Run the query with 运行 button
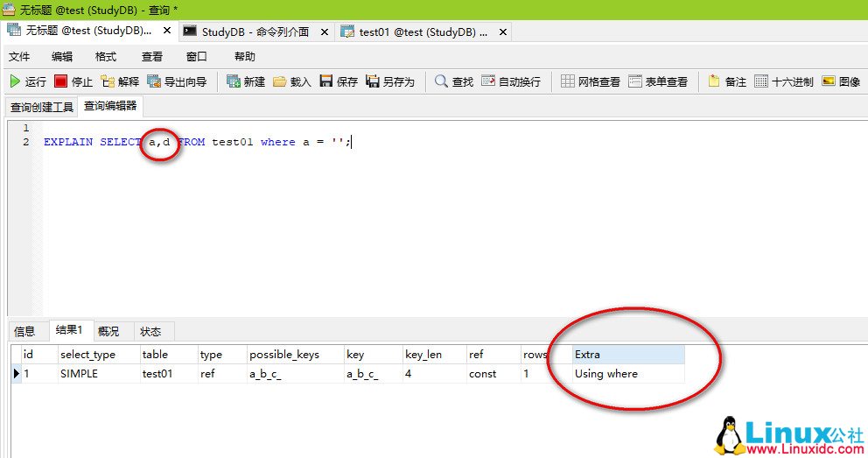 [x=28, y=82]
